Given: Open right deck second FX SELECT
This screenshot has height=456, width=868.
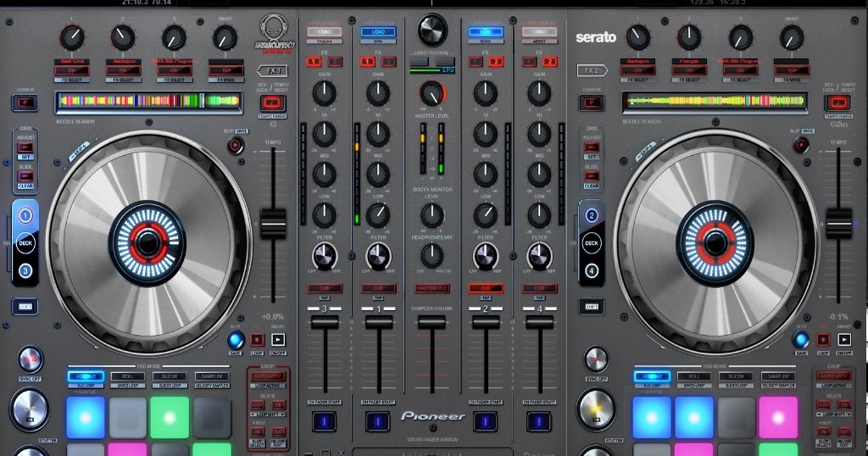Looking at the screenshot, I should [689, 81].
